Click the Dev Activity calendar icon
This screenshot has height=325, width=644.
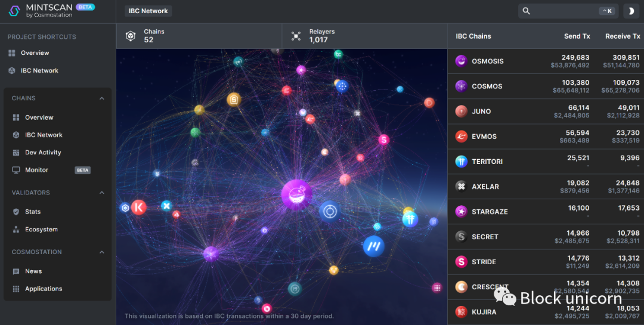tap(16, 153)
